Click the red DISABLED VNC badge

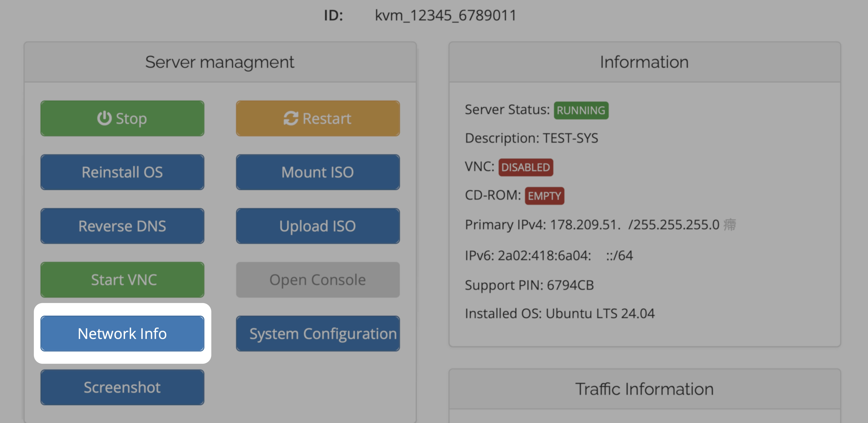pyautogui.click(x=525, y=167)
